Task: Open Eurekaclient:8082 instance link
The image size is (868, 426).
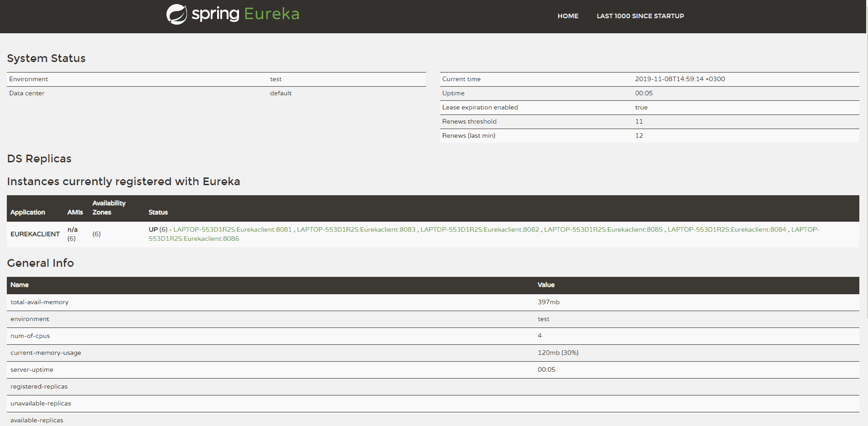Action: (480, 229)
